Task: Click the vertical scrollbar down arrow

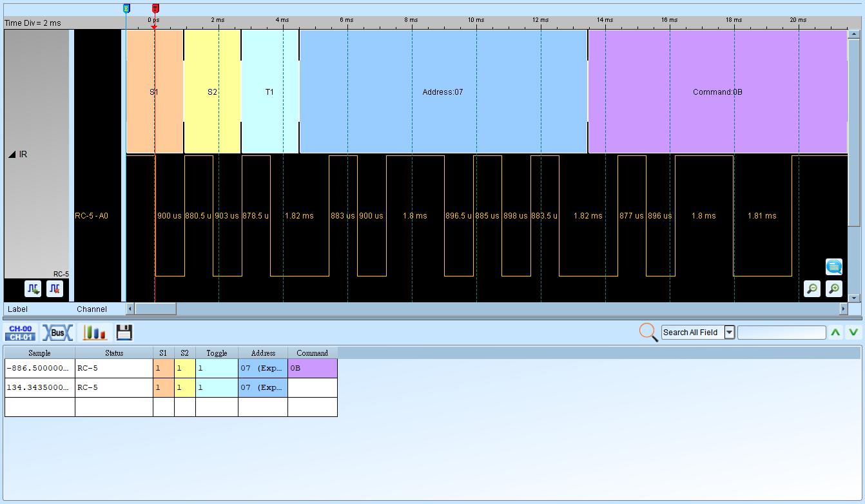Action: point(855,298)
